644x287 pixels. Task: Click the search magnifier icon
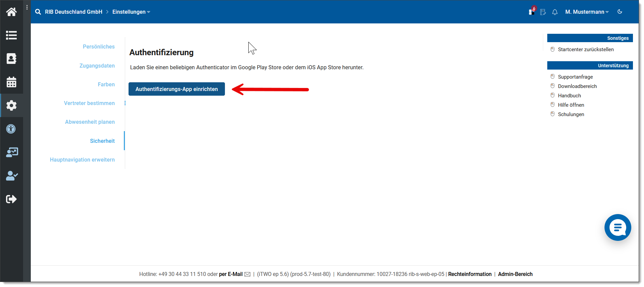pos(38,12)
